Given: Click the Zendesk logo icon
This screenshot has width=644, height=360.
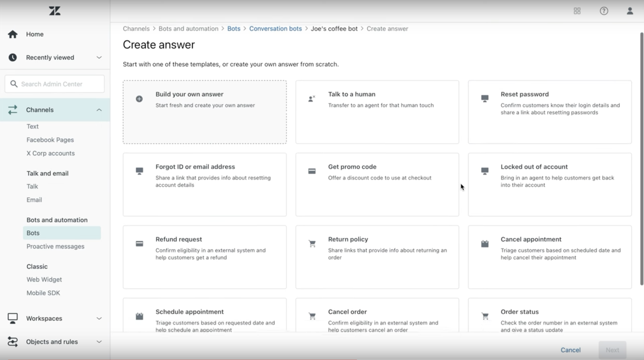Looking at the screenshot, I should click(55, 11).
